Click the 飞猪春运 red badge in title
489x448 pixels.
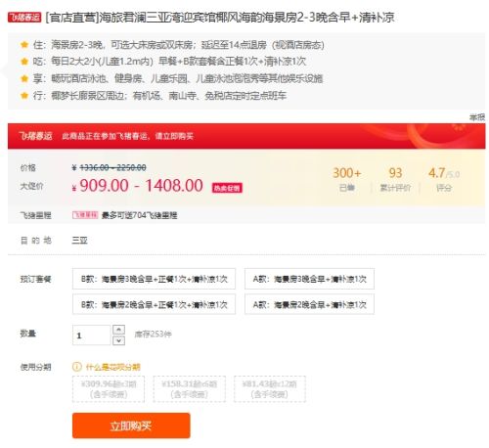pyautogui.click(x=24, y=18)
